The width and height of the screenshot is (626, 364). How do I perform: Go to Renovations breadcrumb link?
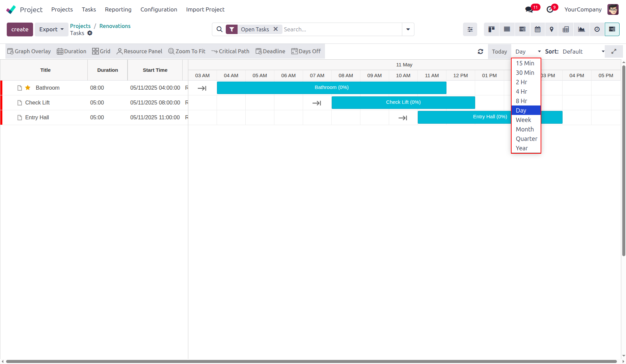click(115, 26)
